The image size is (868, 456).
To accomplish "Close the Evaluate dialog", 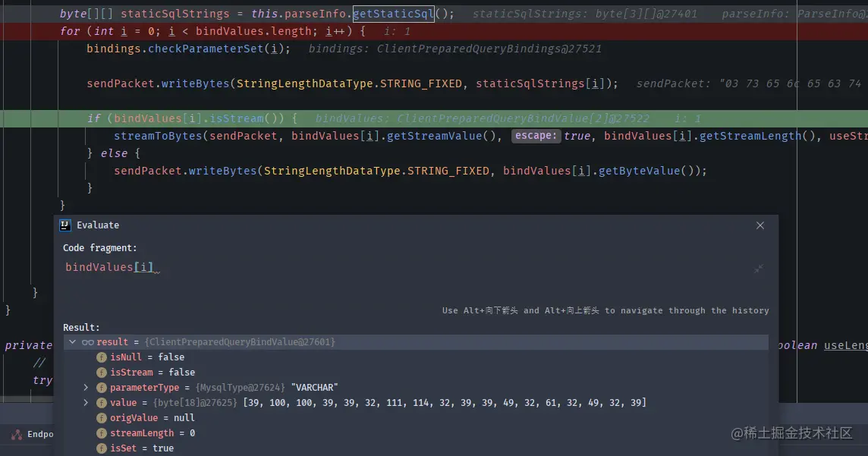I will 760,225.
